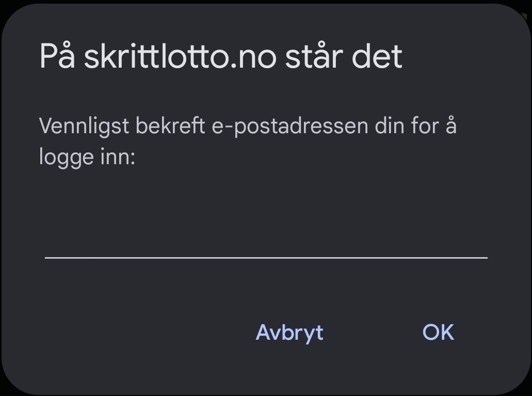
Task: Accept the JavaScript prompt by pressing OK
Action: point(438,332)
